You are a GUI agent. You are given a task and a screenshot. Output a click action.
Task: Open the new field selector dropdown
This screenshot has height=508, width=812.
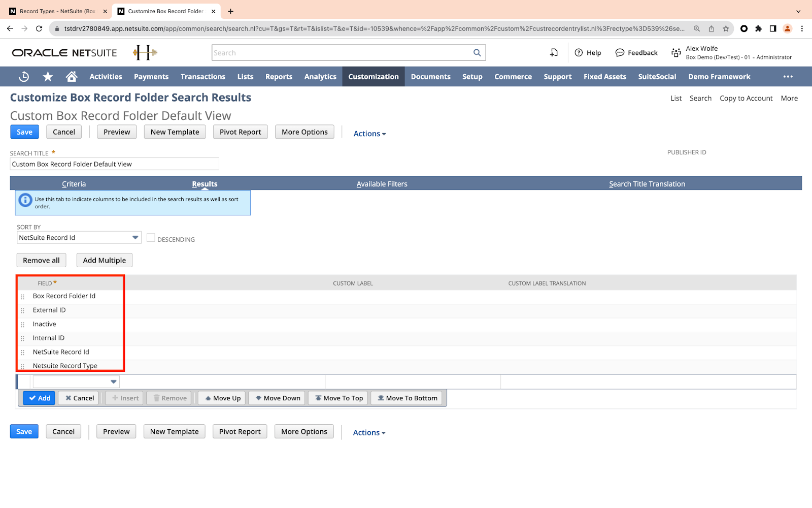pos(114,382)
